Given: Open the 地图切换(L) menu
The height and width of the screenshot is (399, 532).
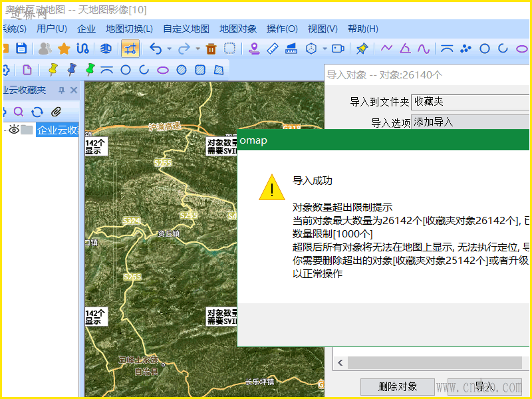Looking at the screenshot, I should coord(129,29).
